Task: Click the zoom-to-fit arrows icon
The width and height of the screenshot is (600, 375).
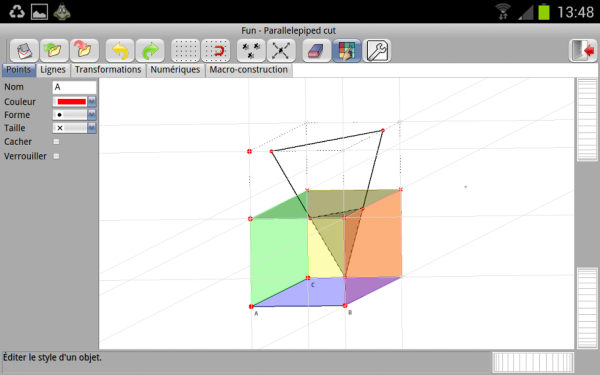Action: tap(281, 50)
